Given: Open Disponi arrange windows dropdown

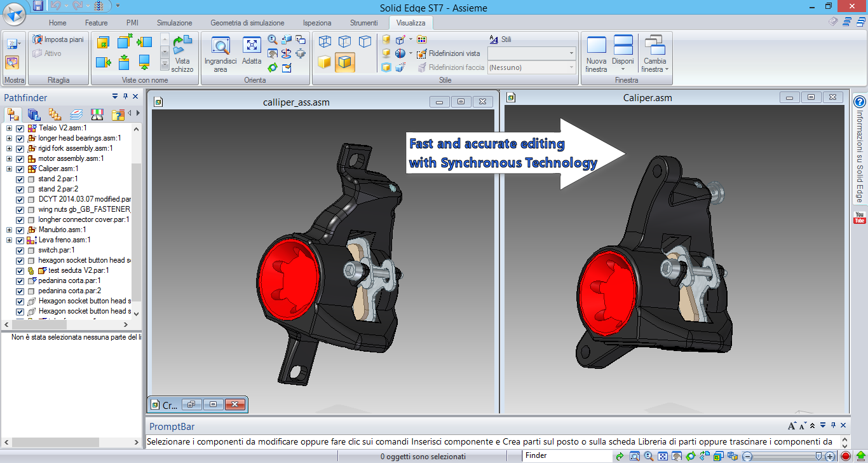Looking at the screenshot, I should click(623, 55).
